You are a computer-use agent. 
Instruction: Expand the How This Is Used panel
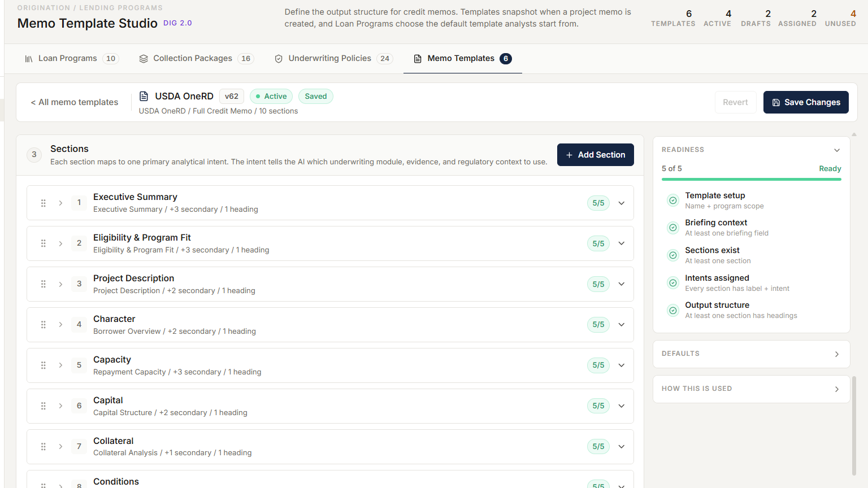pyautogui.click(x=837, y=389)
